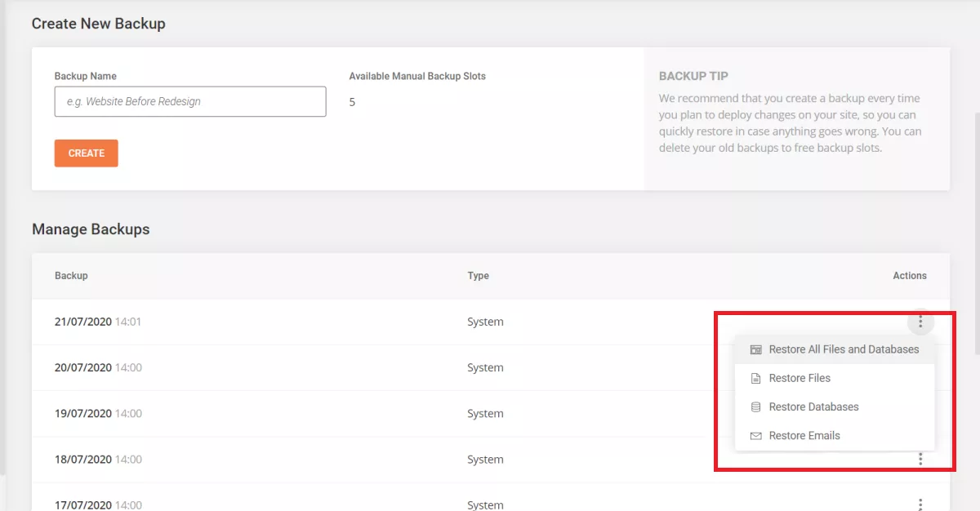Focus the Backup Name input field
This screenshot has height=511, width=980.
click(x=190, y=102)
